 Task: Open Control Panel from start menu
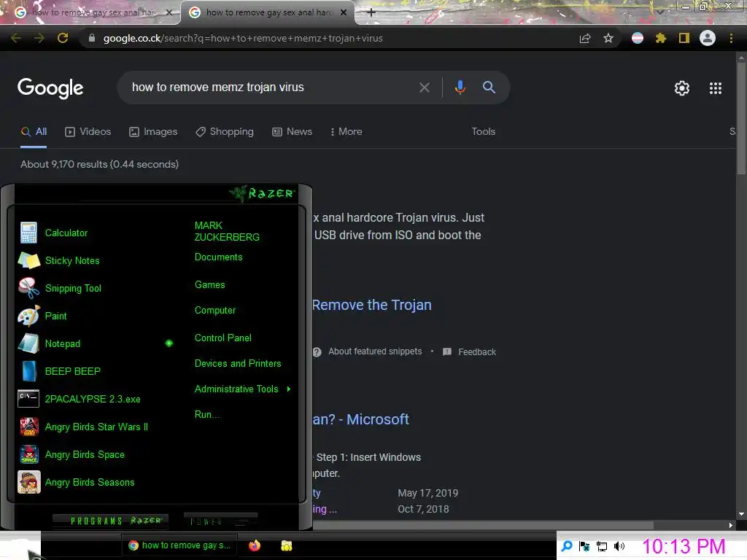pos(223,338)
